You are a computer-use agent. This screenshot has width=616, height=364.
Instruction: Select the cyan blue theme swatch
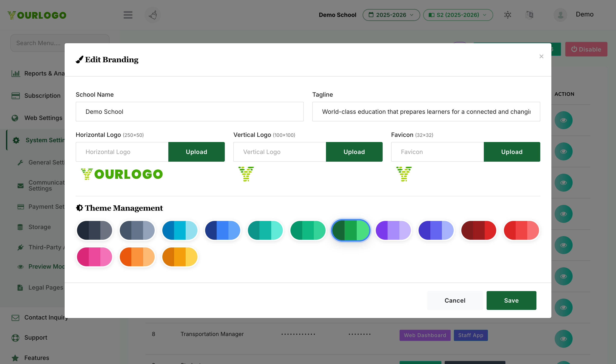(x=180, y=230)
